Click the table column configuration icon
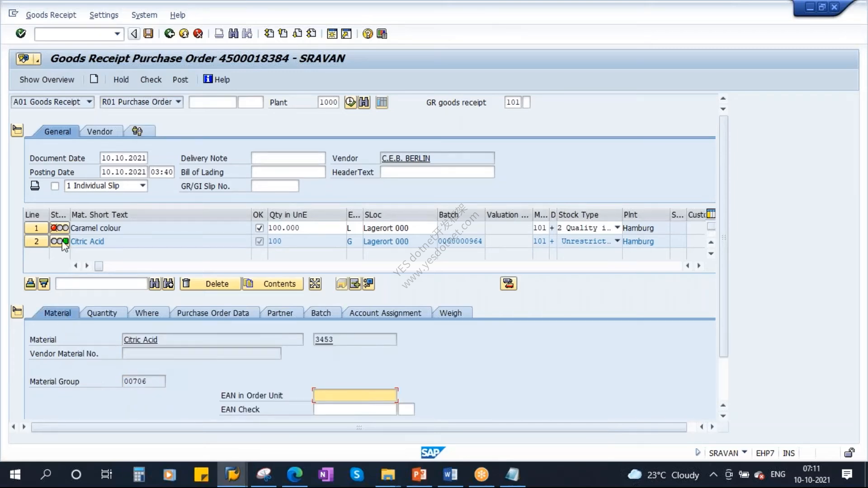The image size is (868, 488). coord(711,214)
